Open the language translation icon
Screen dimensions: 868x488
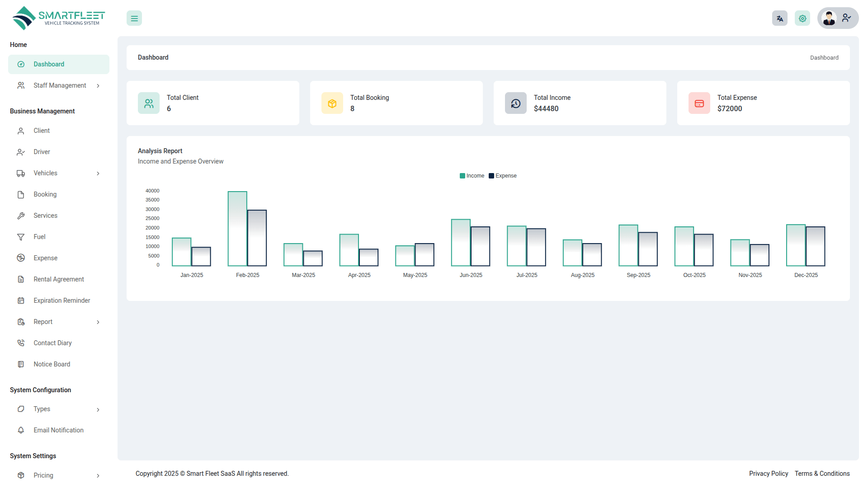coord(779,19)
